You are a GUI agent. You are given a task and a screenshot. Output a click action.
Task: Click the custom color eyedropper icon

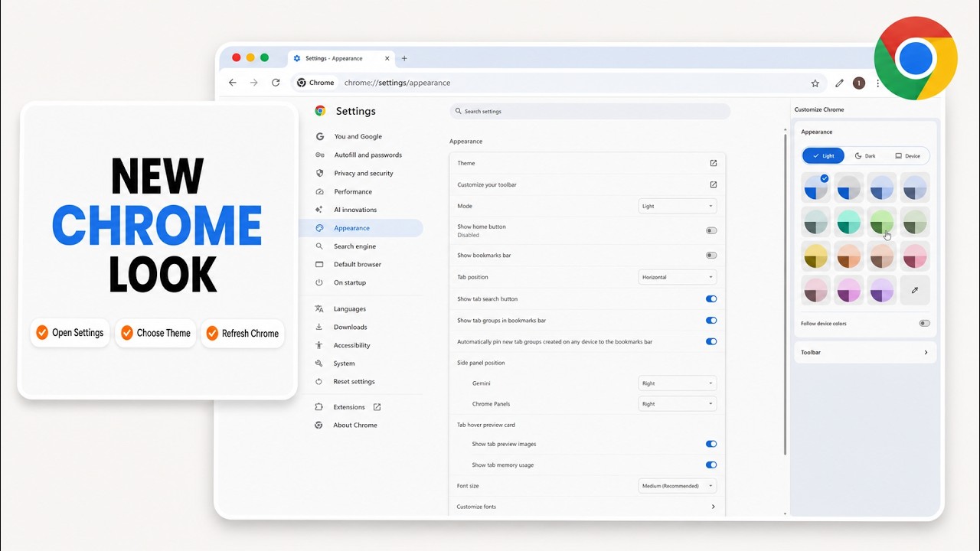pyautogui.click(x=915, y=290)
